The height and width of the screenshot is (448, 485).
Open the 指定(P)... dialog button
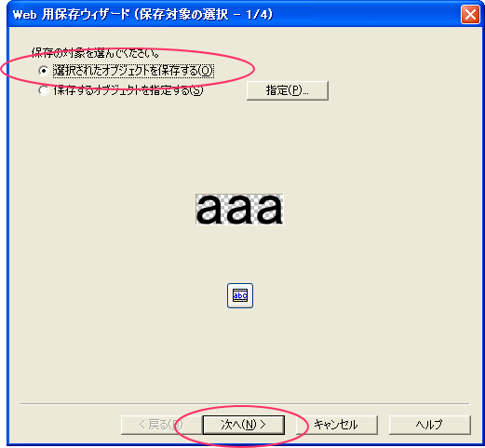click(x=288, y=90)
